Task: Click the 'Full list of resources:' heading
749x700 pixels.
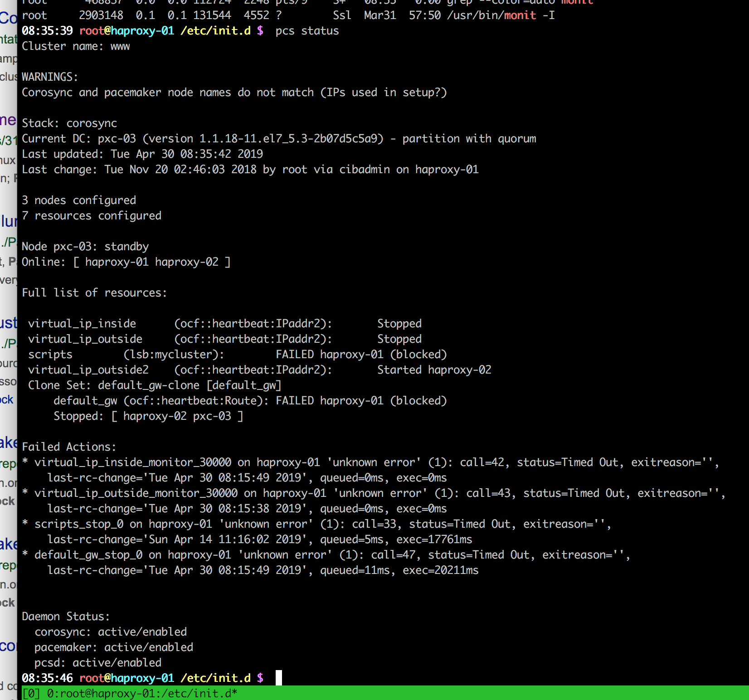Action: [x=94, y=293]
